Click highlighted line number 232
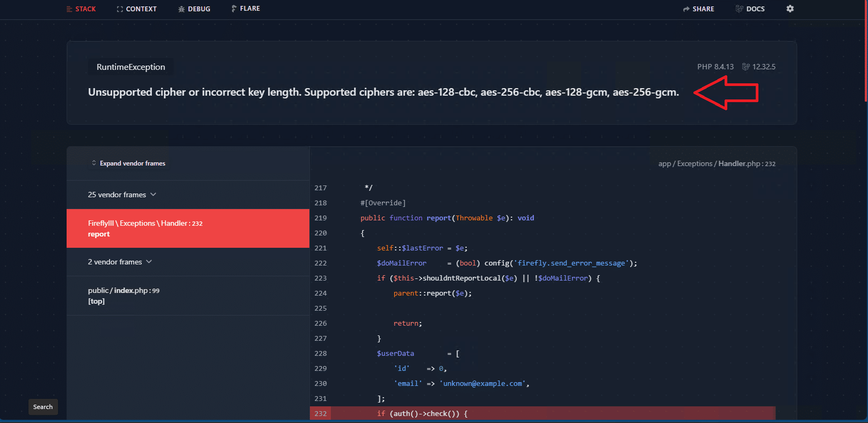This screenshot has width=868, height=423. pos(321,413)
